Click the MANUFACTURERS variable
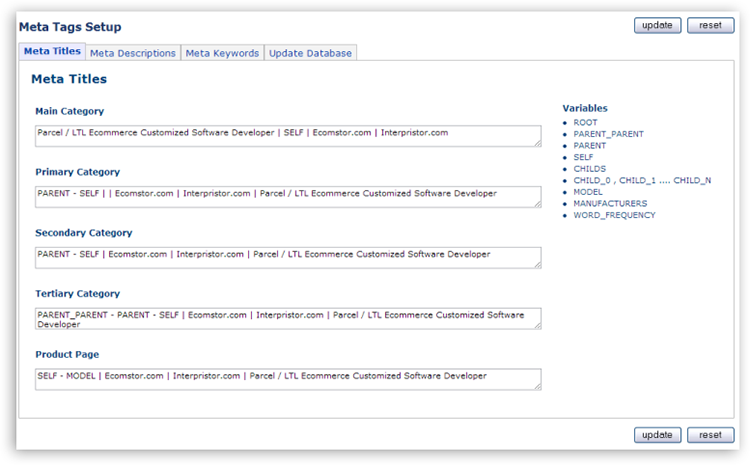The image size is (750, 465). point(610,203)
